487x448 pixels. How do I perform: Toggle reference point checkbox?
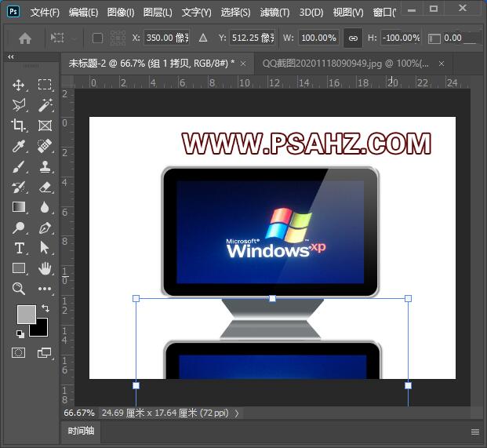coord(97,38)
